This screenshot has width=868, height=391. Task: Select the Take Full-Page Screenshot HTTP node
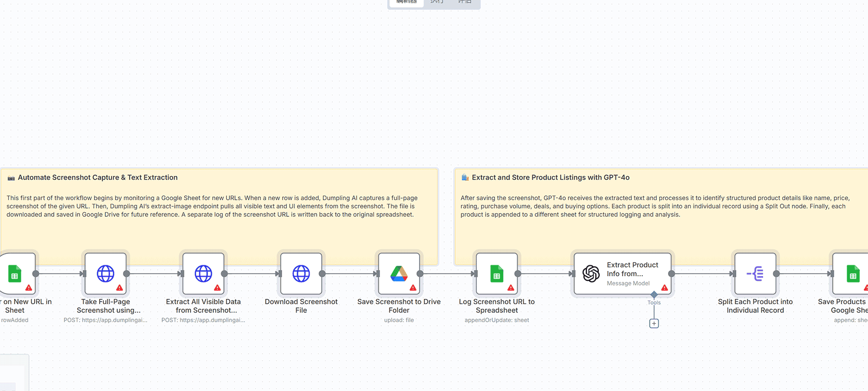[x=105, y=273]
